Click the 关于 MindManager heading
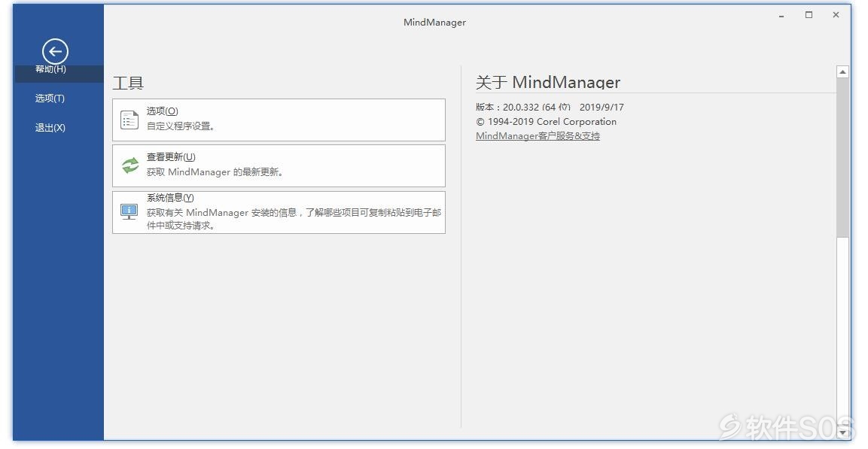Image resolution: width=868 pixels, height=449 pixels. pyautogui.click(x=547, y=83)
